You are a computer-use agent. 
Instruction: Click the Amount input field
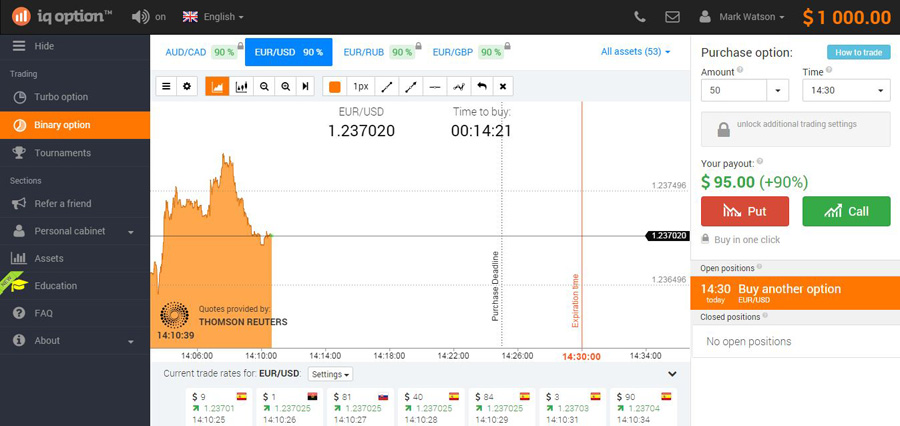(734, 90)
